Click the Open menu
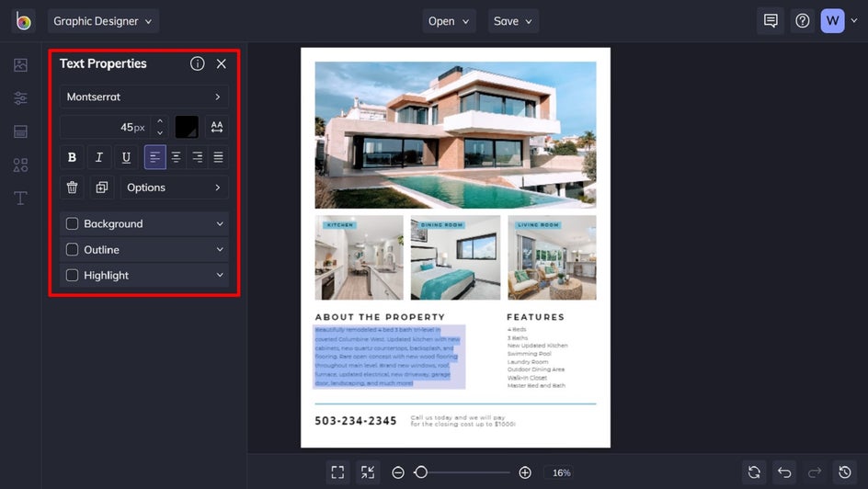This screenshot has height=489, width=868. pos(449,21)
